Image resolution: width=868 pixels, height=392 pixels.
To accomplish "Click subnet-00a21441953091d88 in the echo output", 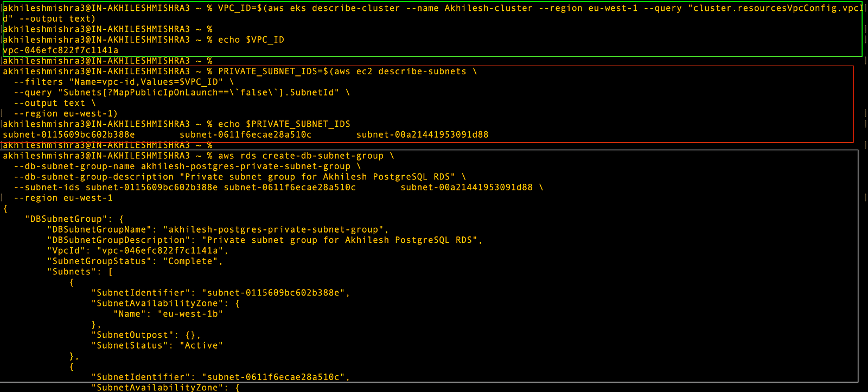I will click(x=423, y=134).
